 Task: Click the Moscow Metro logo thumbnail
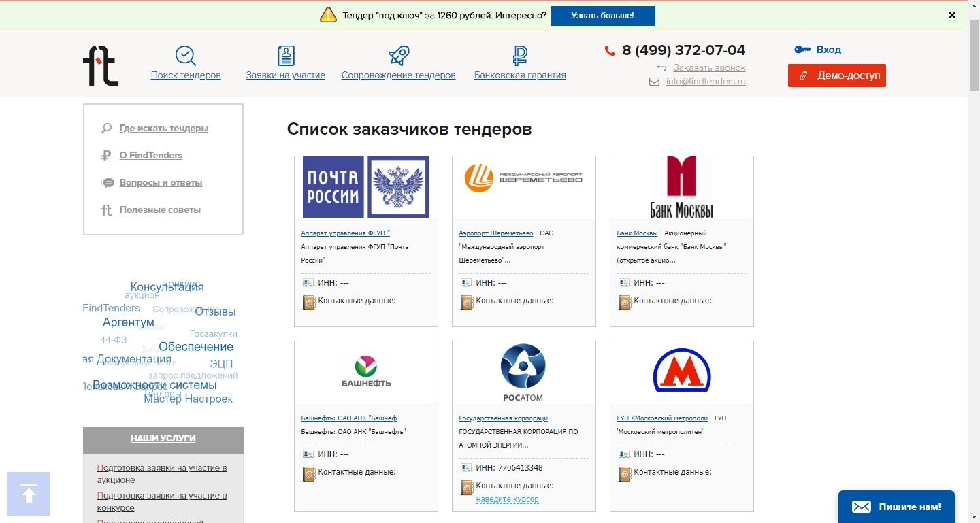pyautogui.click(x=682, y=372)
